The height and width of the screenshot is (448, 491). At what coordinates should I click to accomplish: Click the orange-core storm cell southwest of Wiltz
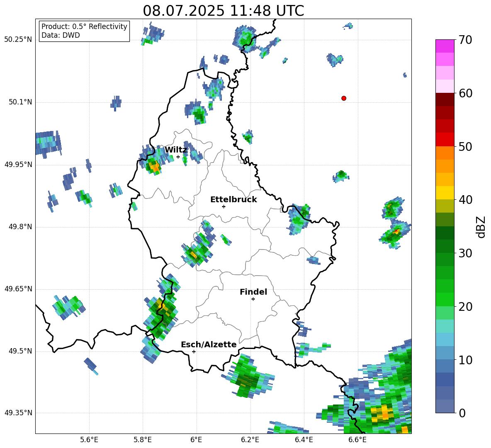click(154, 166)
